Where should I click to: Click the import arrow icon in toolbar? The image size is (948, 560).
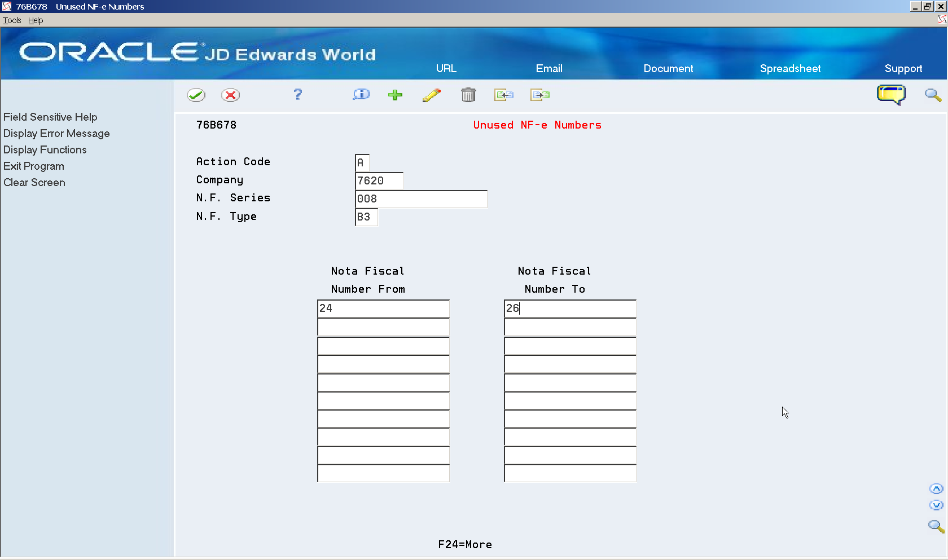tap(504, 95)
